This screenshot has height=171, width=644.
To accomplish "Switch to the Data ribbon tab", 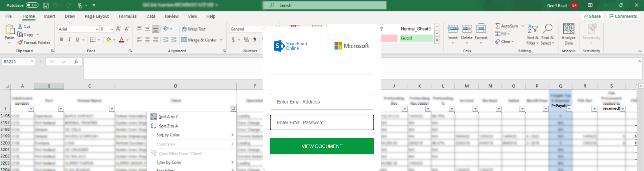I will tap(151, 16).
